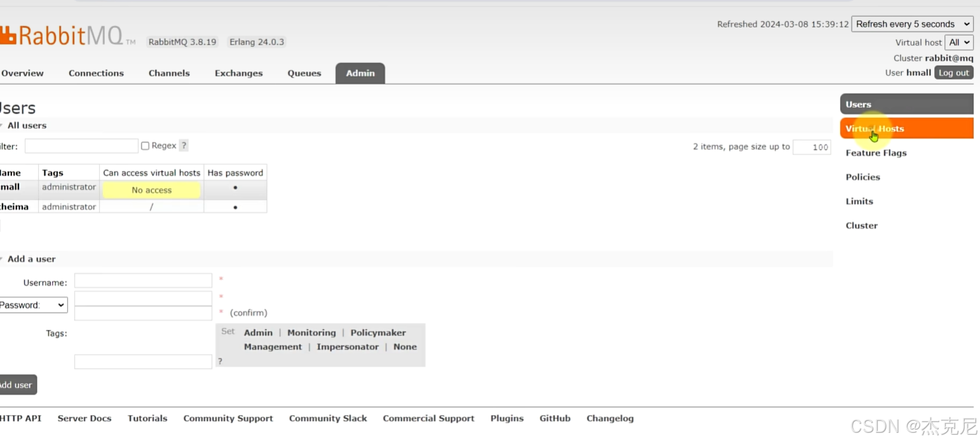The width and height of the screenshot is (980, 443).
Task: Open the Channels tab
Action: click(169, 73)
